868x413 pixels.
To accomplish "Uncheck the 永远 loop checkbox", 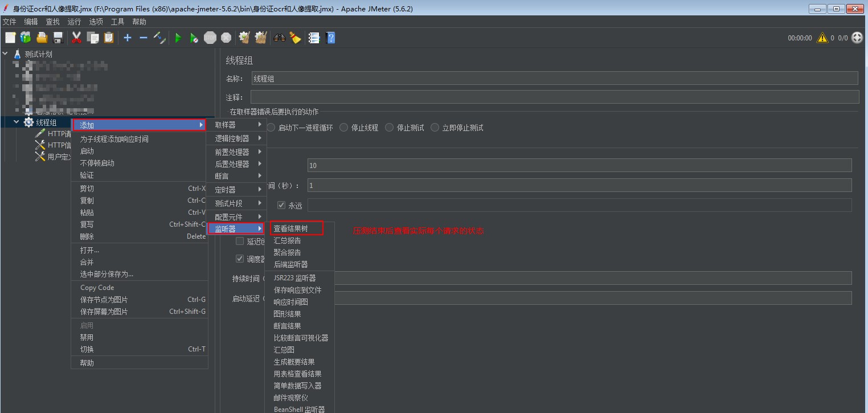I will (281, 205).
